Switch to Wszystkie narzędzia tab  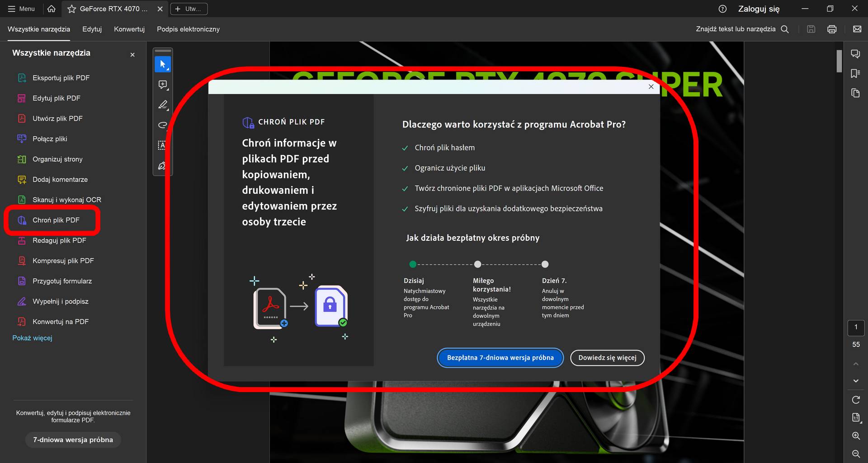click(39, 29)
